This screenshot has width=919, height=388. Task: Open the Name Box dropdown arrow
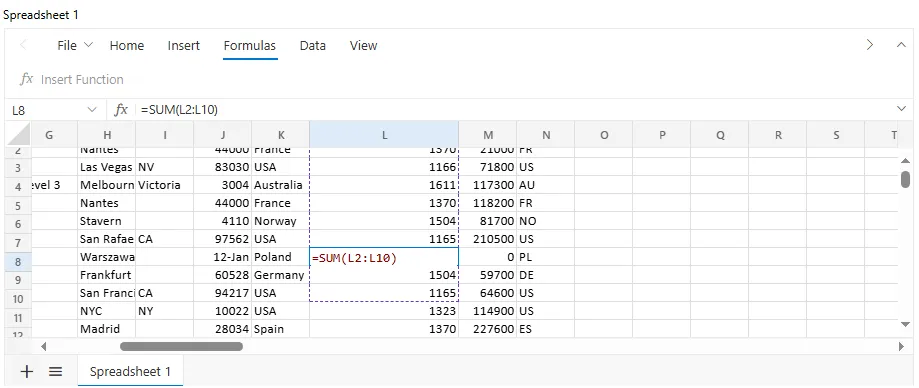click(92, 110)
